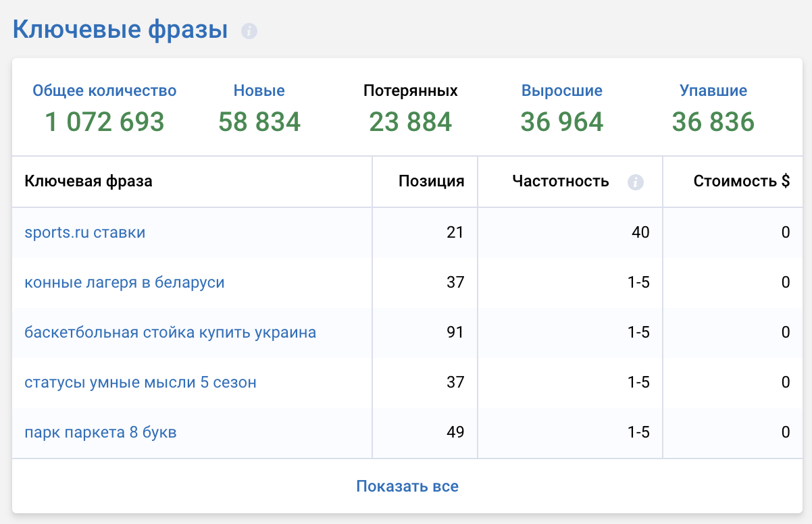This screenshot has height=524, width=812.
Task: Click position value 49
Action: click(456, 432)
